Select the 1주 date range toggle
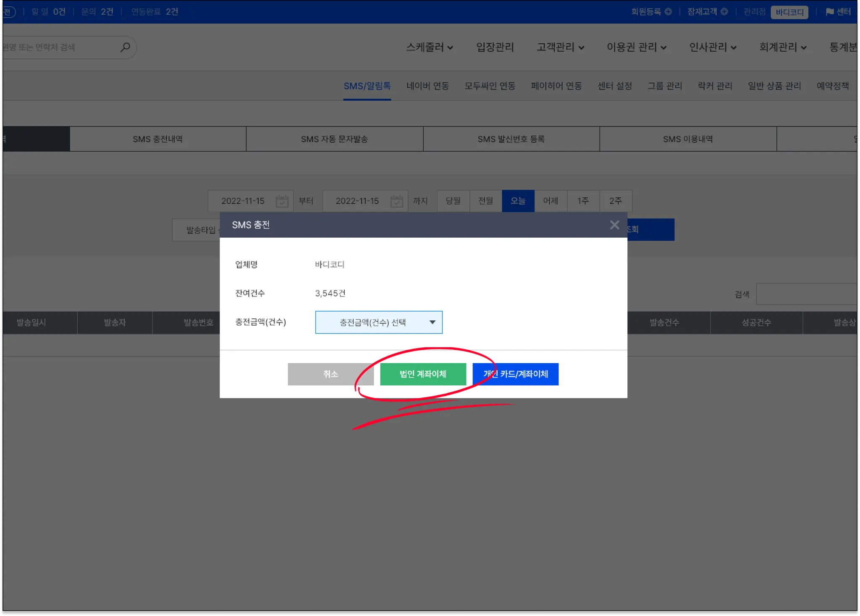The image size is (860, 616). (x=583, y=201)
